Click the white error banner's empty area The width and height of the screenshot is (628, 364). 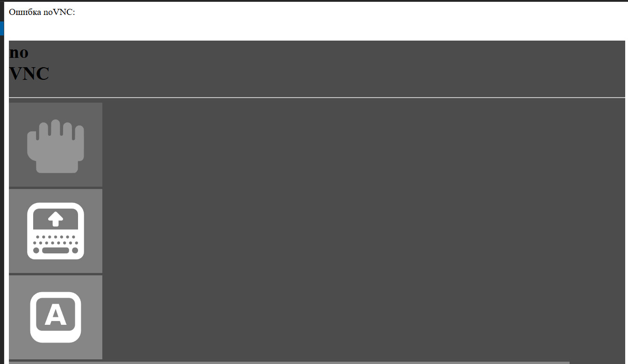point(350,21)
